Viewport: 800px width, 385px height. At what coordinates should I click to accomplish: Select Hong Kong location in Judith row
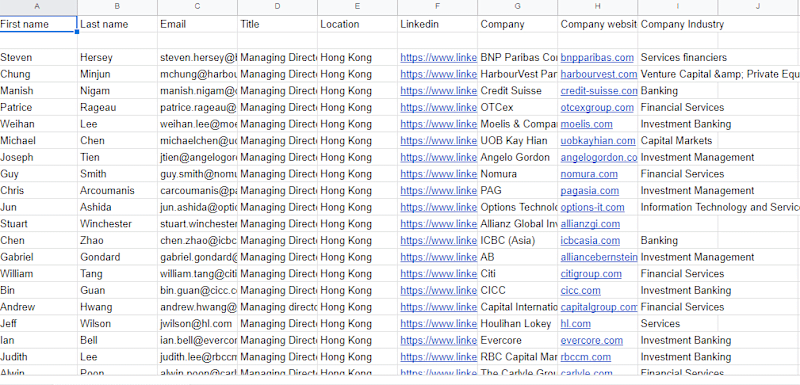(x=358, y=357)
